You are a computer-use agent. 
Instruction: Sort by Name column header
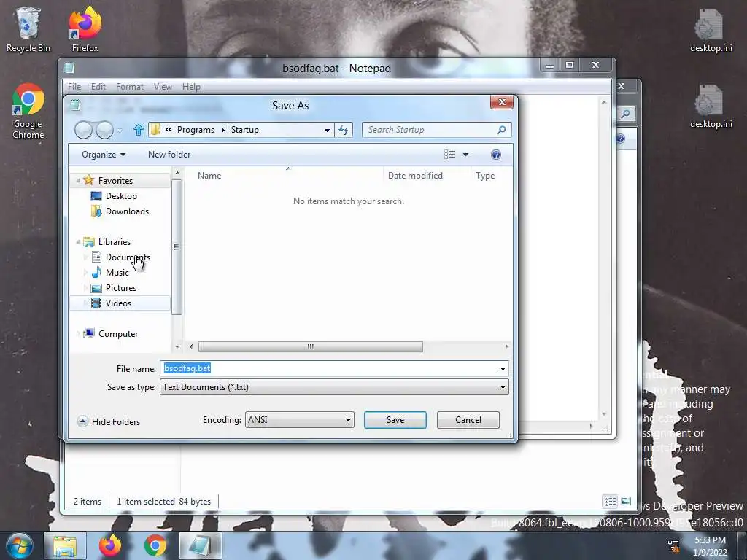click(x=209, y=176)
